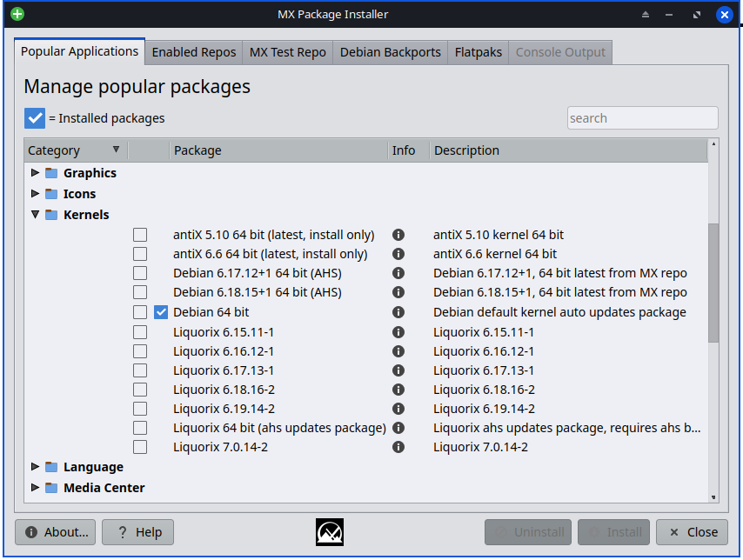Show info for Debian 64 bit package
The image size is (743, 560).
coord(398,312)
